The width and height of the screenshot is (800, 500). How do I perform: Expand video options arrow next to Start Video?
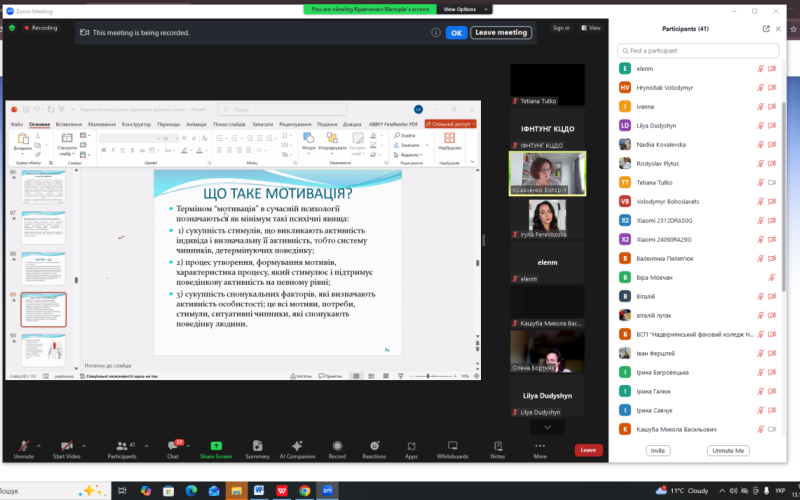click(84, 446)
